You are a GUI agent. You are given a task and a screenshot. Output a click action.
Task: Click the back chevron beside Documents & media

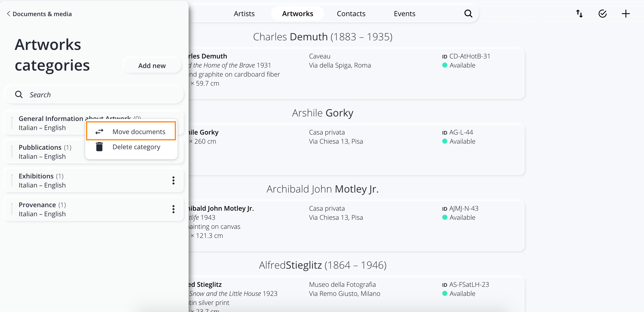point(9,14)
